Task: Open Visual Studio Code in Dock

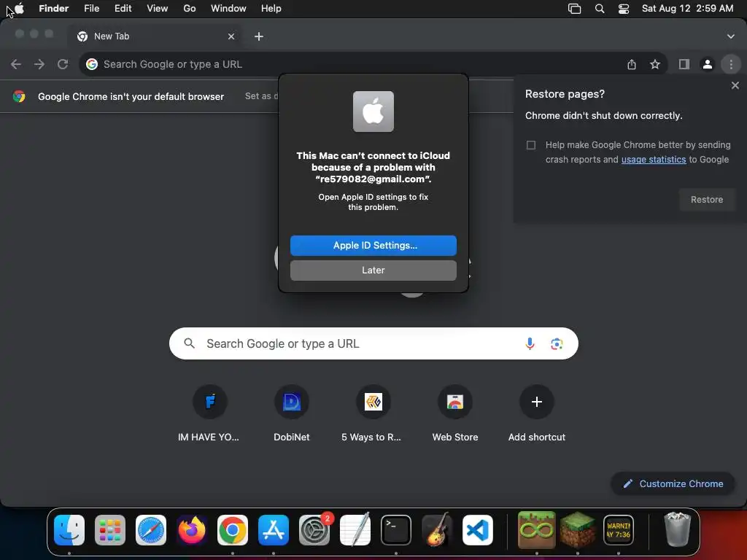Action: point(478,530)
